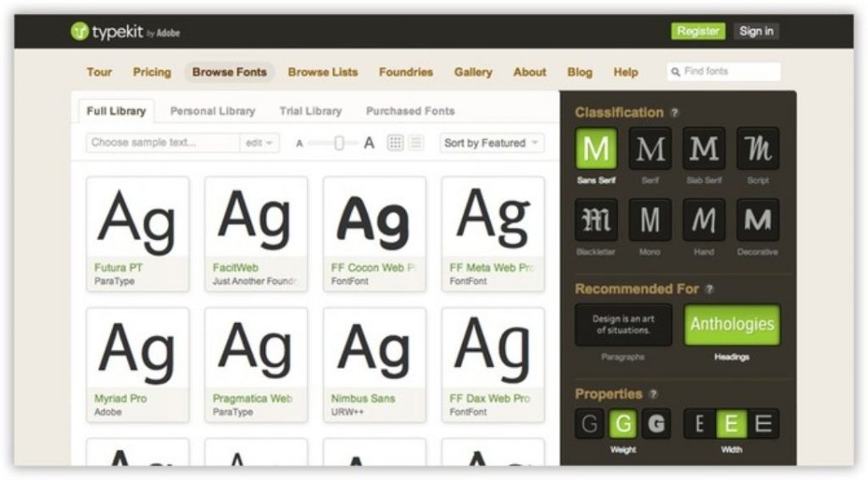Open the FF Dax Web Pro card
Viewport: 868px width, 480px height.
pos(493,366)
